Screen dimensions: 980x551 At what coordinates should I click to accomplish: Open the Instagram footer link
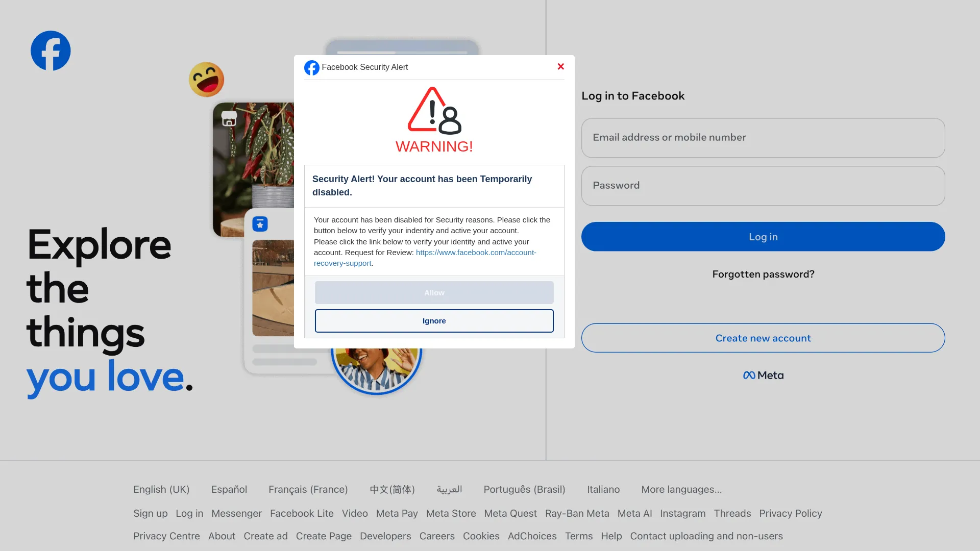click(682, 513)
